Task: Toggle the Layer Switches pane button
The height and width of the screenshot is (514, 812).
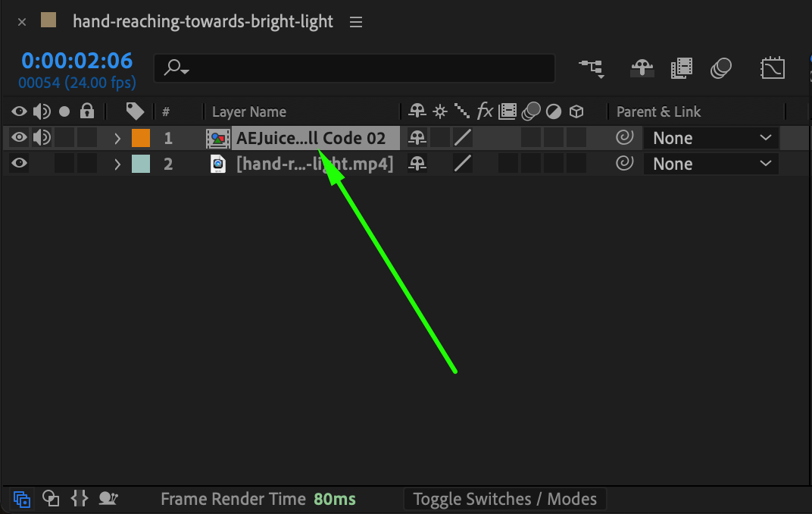Action: coord(21,499)
